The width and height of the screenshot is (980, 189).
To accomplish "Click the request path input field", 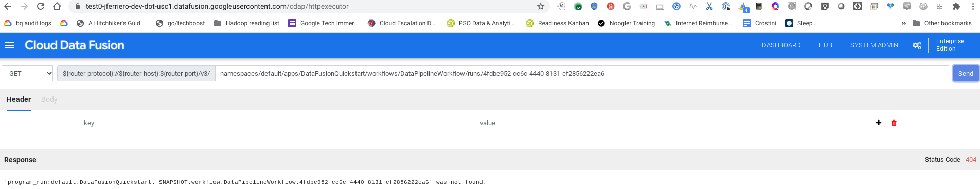I will (x=582, y=73).
